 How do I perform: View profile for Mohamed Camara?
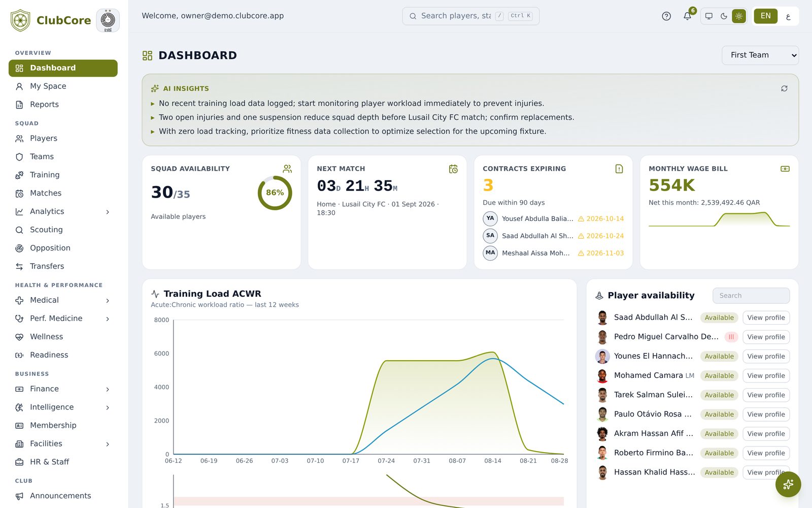pyautogui.click(x=766, y=375)
